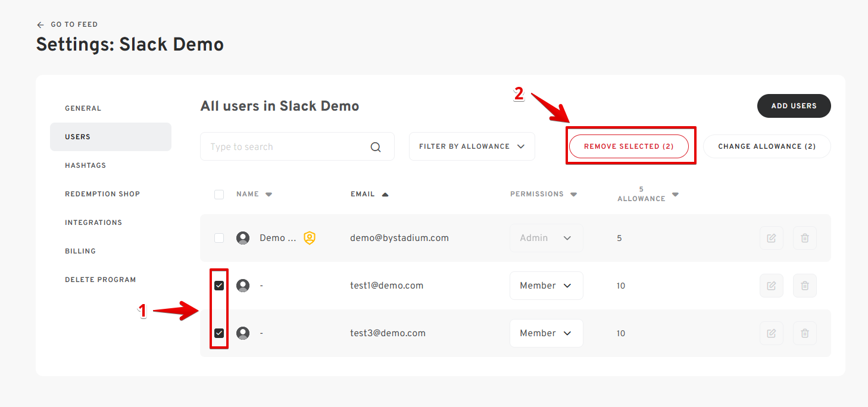Click the edit icon for demo@bystadium.com
The height and width of the screenshot is (407, 868).
772,238
